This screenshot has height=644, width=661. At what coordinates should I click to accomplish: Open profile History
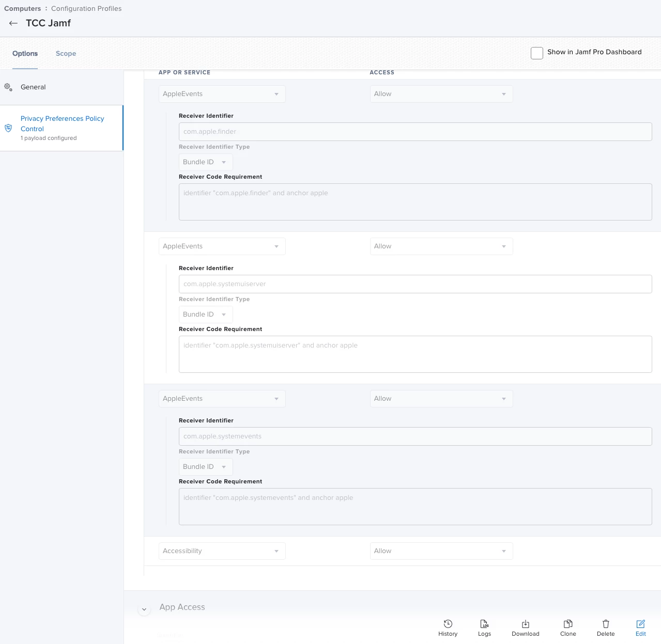[448, 629]
